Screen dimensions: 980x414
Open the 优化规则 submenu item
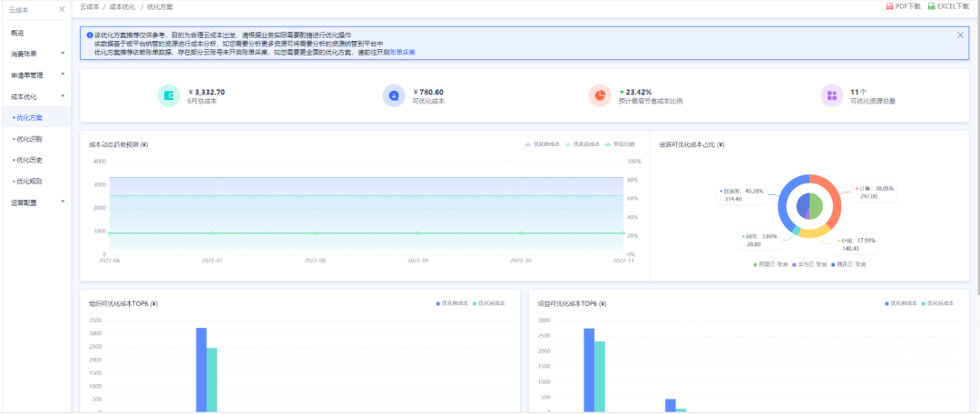(35, 182)
